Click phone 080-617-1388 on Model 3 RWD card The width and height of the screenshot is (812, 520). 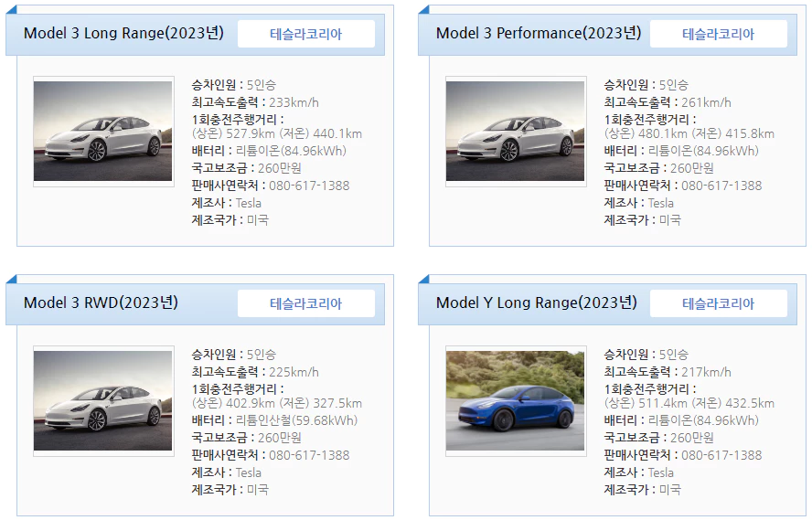point(309,455)
